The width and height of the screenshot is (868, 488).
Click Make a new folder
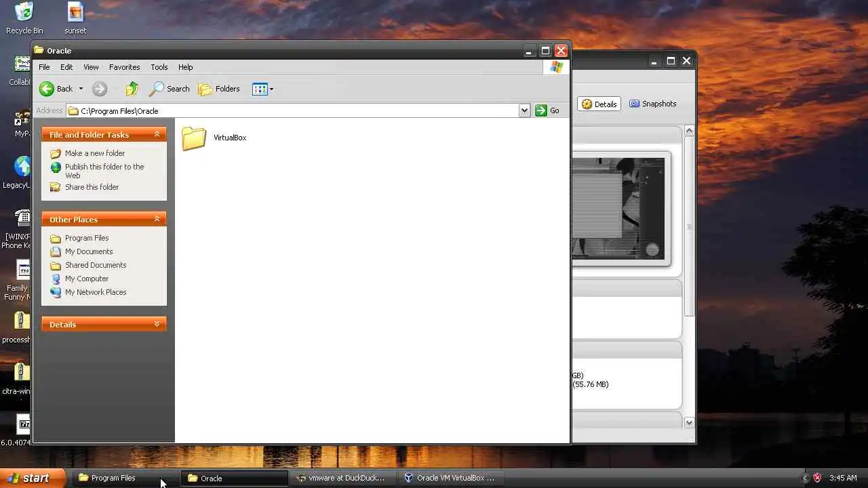click(x=95, y=153)
